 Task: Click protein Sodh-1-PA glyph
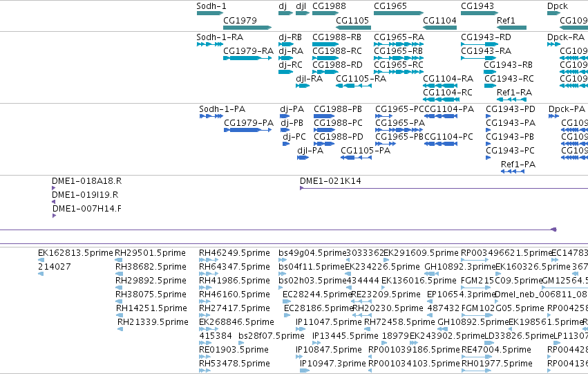211,116
